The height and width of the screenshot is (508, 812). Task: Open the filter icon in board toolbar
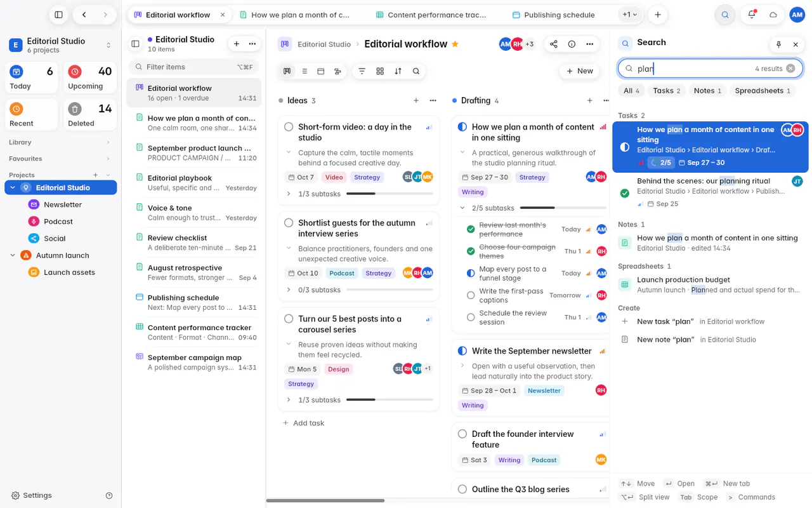(x=362, y=71)
